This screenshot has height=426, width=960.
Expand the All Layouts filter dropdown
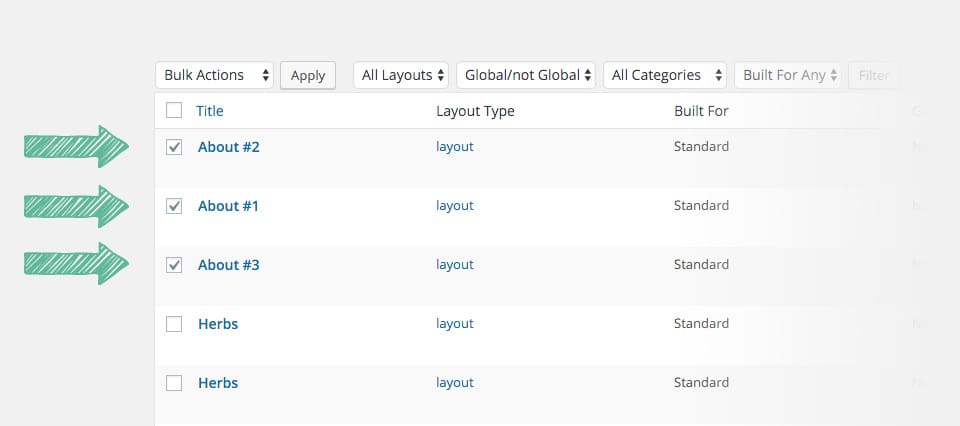pos(401,75)
